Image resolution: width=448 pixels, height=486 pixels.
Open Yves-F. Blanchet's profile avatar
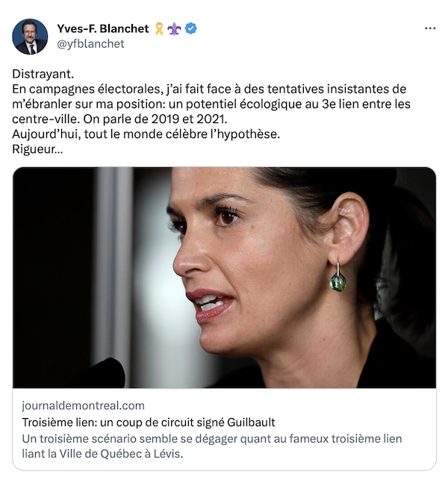tap(30, 37)
